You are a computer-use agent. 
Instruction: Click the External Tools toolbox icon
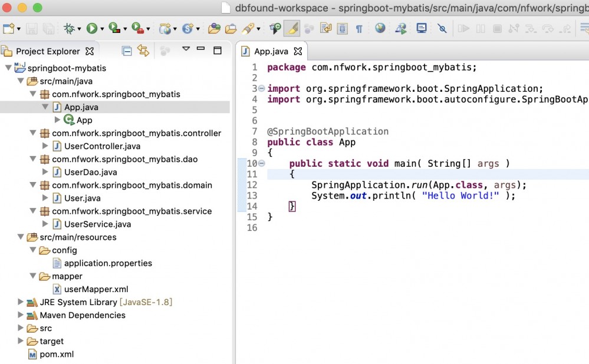(x=138, y=28)
